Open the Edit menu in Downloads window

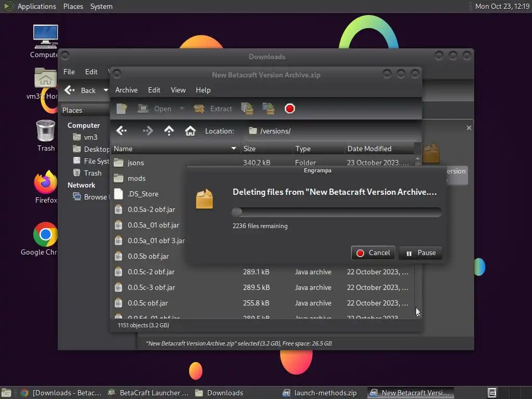pos(91,72)
